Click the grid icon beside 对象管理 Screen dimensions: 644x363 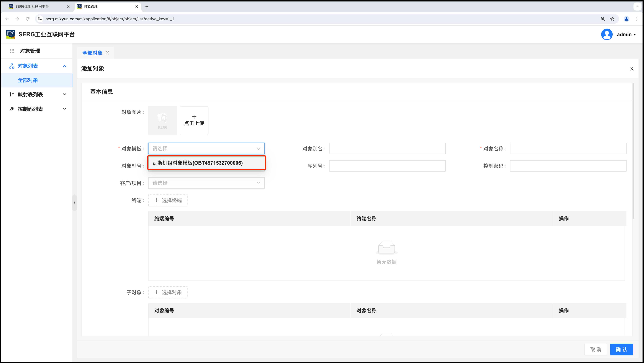click(x=12, y=51)
